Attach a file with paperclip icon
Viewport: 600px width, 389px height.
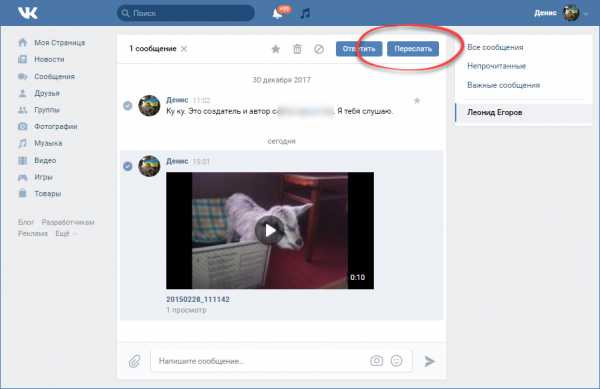point(134,361)
